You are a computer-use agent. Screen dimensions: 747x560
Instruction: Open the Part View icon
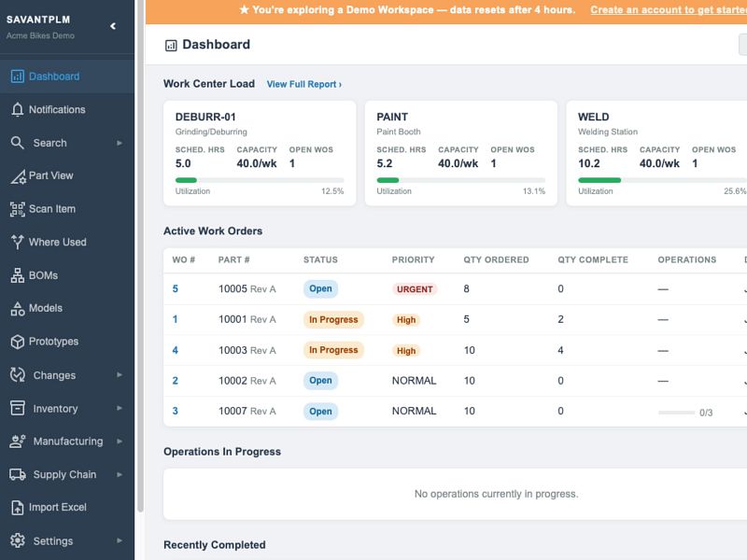click(x=18, y=176)
